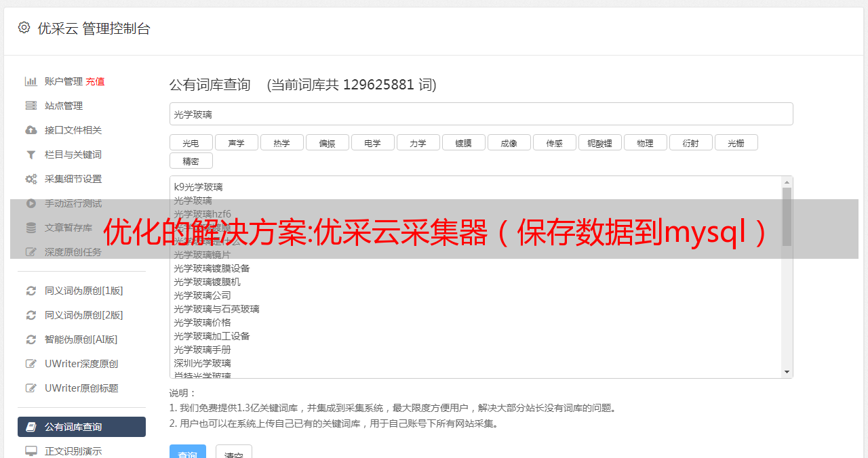868x458 pixels.
Task: Click the edit icon for UWriter深度原创
Action: tap(31, 364)
